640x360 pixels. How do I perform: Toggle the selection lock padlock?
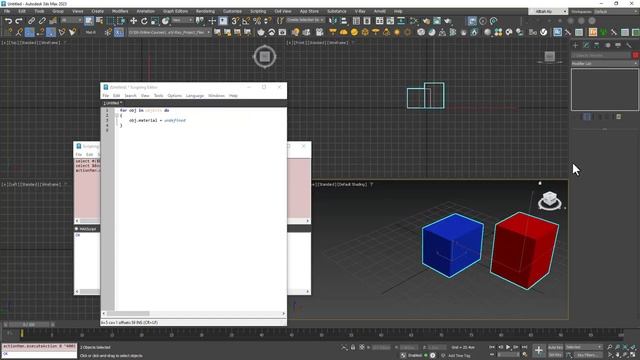[353, 347]
